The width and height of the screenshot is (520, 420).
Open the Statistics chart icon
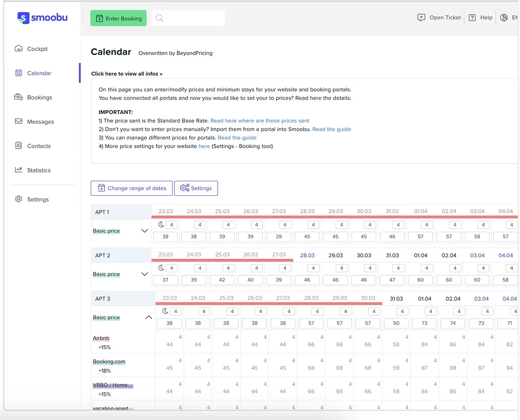18,170
